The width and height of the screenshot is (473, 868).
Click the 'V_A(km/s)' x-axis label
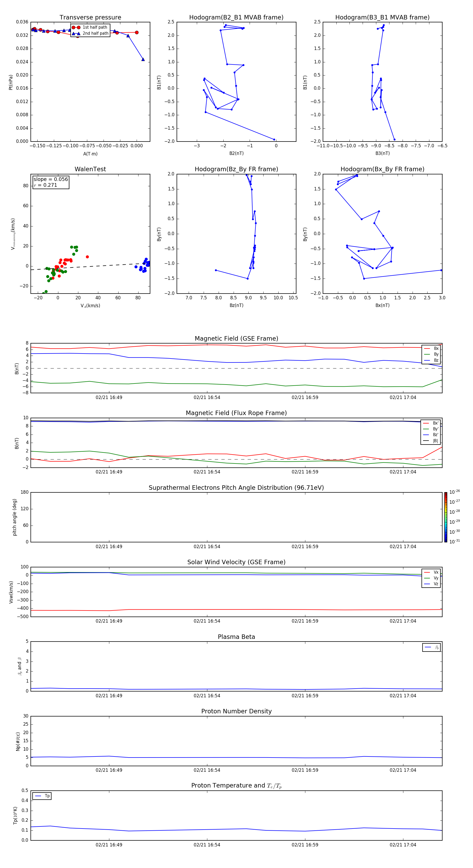click(90, 306)
